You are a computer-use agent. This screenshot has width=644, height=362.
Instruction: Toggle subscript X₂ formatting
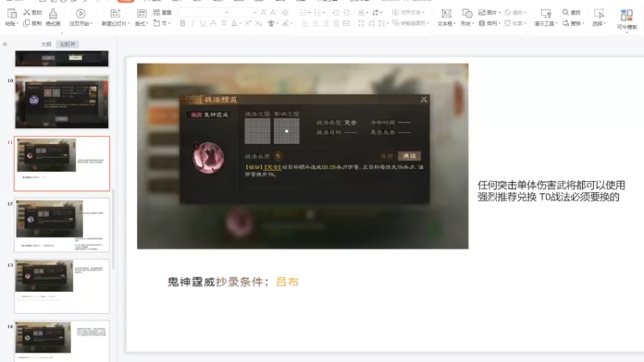(258, 23)
